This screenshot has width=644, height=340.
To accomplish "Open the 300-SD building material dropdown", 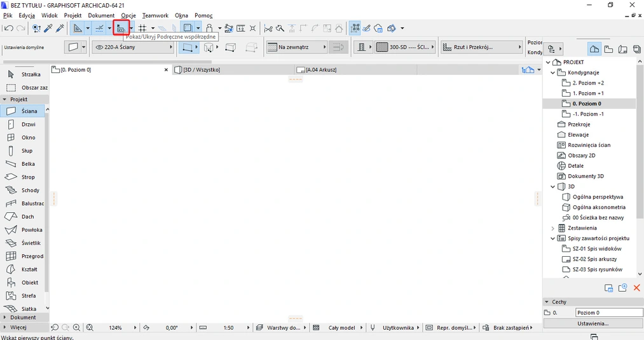I will click(x=404, y=47).
